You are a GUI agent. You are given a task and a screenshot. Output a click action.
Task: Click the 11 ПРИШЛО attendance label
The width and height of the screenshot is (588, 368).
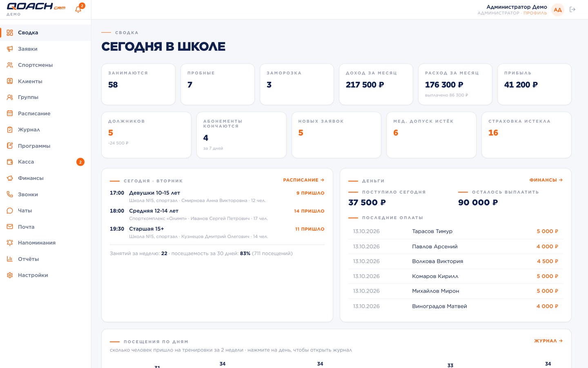tap(310, 229)
